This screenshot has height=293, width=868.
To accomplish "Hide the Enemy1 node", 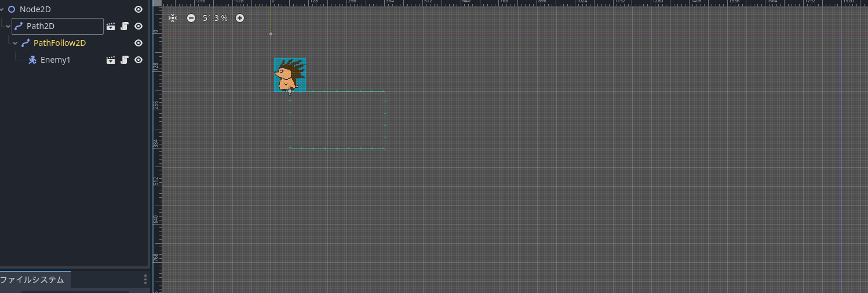I will [138, 60].
